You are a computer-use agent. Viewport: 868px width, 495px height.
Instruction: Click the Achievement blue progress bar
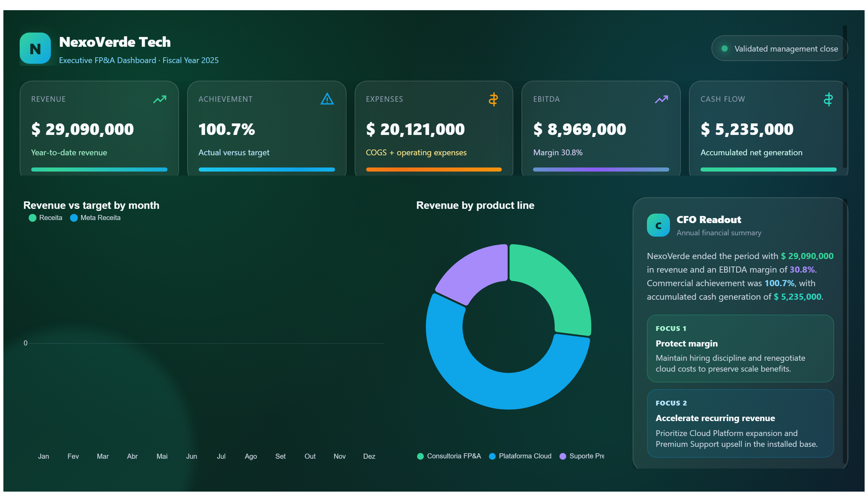click(x=267, y=169)
